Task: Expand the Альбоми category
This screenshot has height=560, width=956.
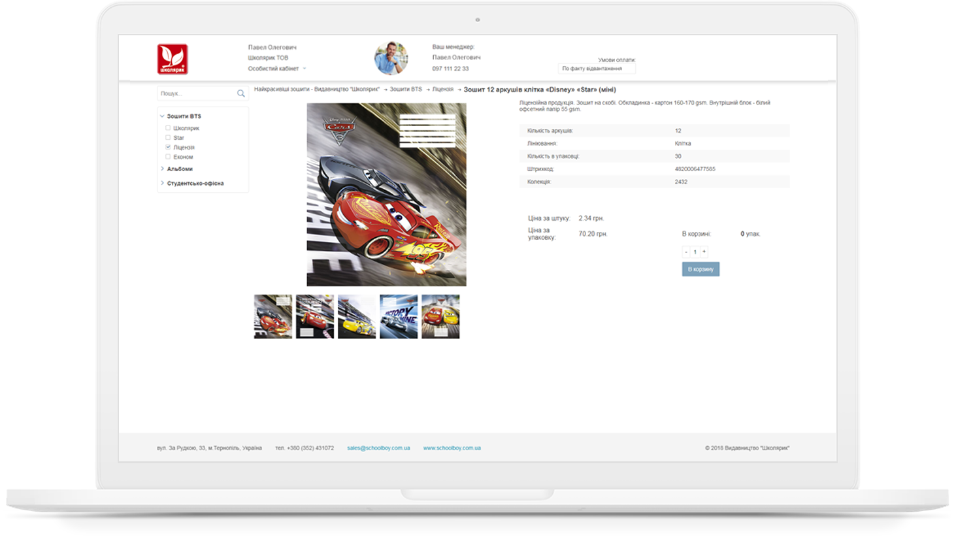Action: point(162,169)
